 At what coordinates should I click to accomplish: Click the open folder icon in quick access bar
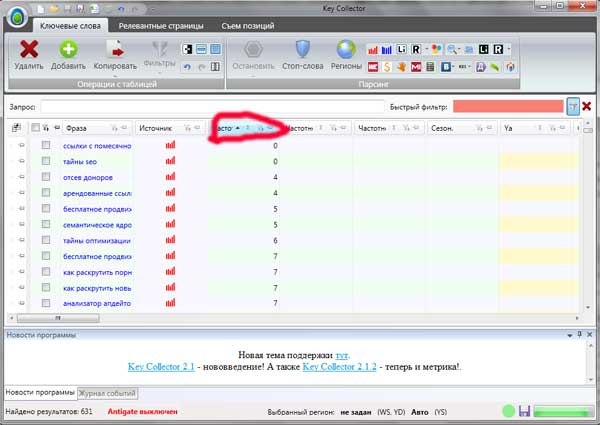(54, 8)
